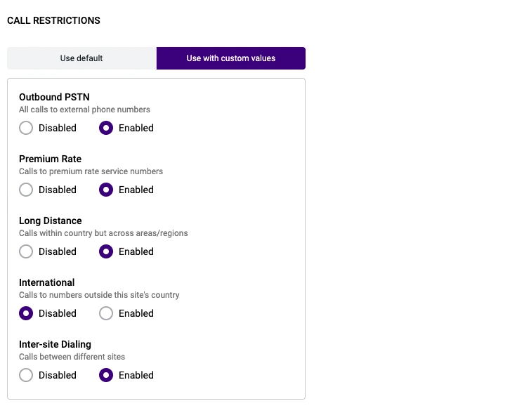Click the Outbound PSTN heading

(x=54, y=97)
